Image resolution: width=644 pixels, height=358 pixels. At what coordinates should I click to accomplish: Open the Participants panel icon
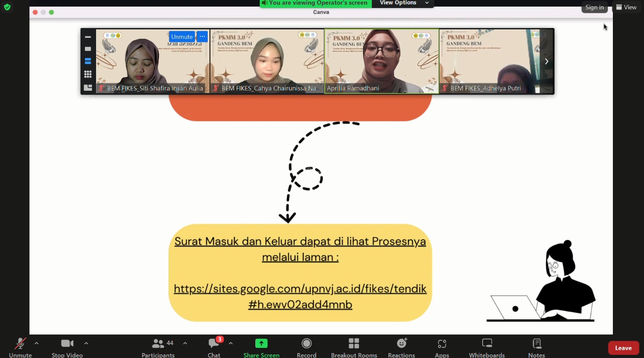coord(158,344)
